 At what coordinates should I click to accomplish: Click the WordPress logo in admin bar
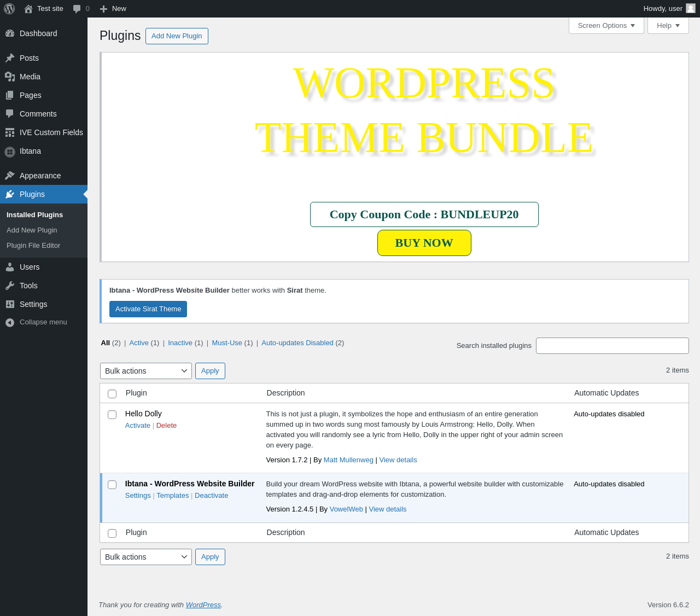coord(9,9)
